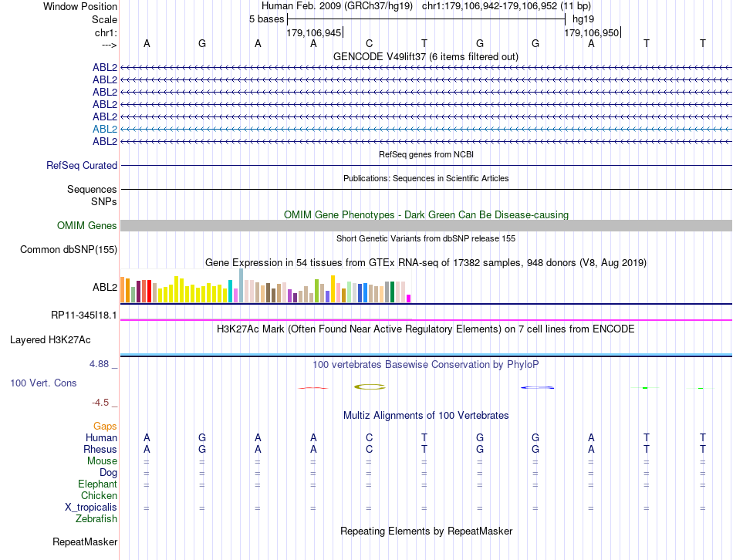Viewport: 733px width, 560px height.
Task: Click the light-blue ABL2 transcript label
Action: click(105, 129)
